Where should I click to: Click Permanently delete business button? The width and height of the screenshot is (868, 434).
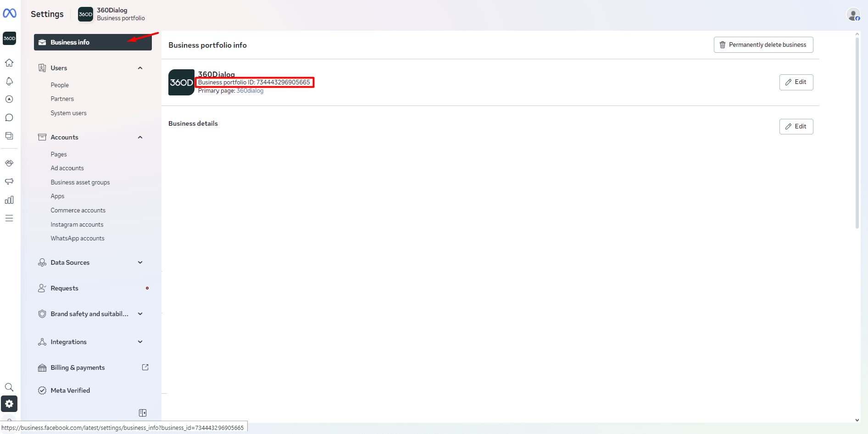(763, 45)
